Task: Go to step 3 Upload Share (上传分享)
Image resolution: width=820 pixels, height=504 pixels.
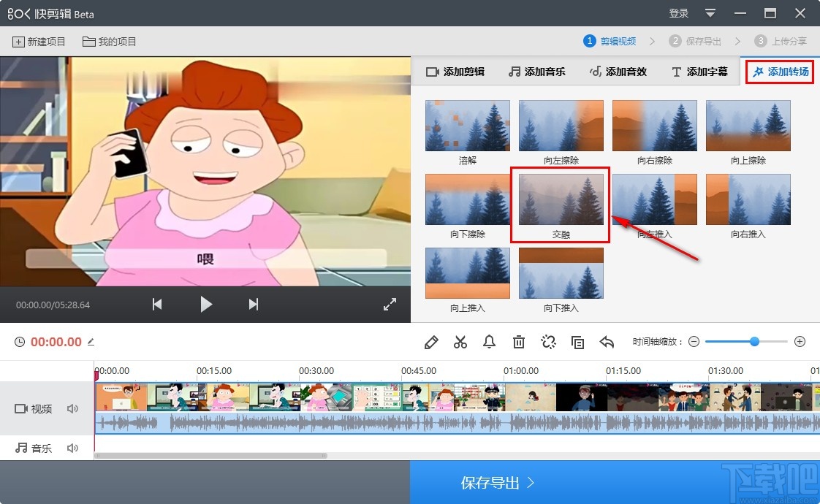Action: click(x=781, y=42)
